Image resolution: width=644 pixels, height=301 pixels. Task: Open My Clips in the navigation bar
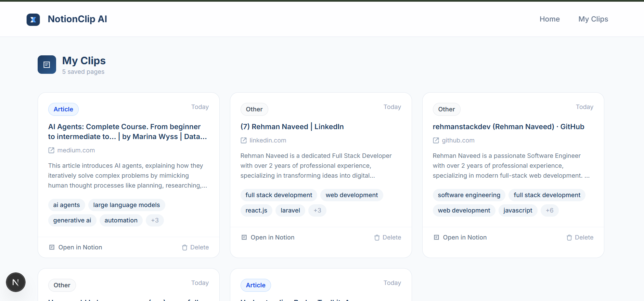point(593,19)
